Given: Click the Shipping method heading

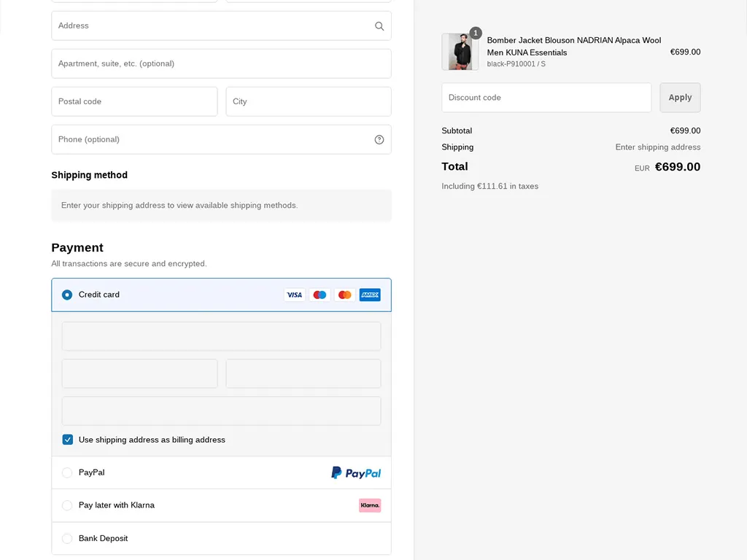Looking at the screenshot, I should tap(90, 175).
